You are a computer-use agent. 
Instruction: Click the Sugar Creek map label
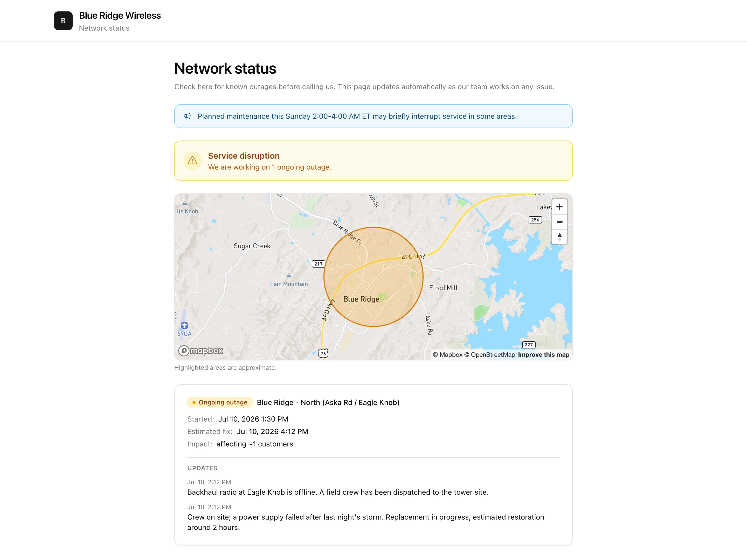[252, 246]
